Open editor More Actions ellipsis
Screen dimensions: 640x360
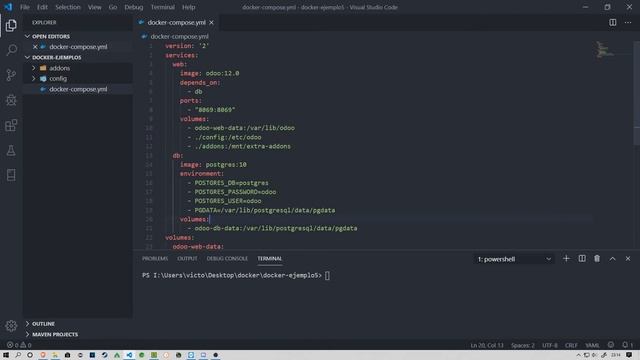click(x=628, y=22)
